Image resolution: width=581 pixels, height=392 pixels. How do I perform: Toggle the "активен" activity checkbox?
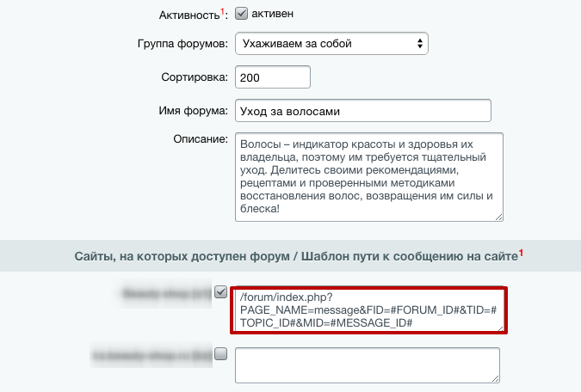241,14
